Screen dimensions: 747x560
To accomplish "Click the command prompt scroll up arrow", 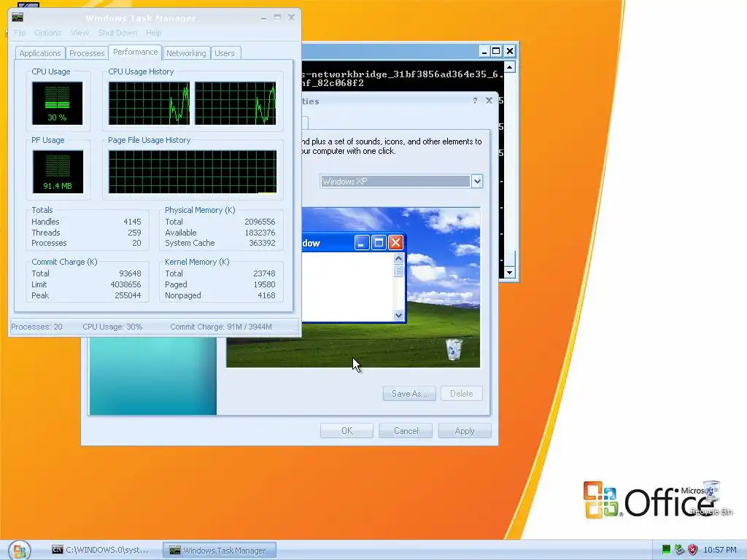I will tap(510, 67).
